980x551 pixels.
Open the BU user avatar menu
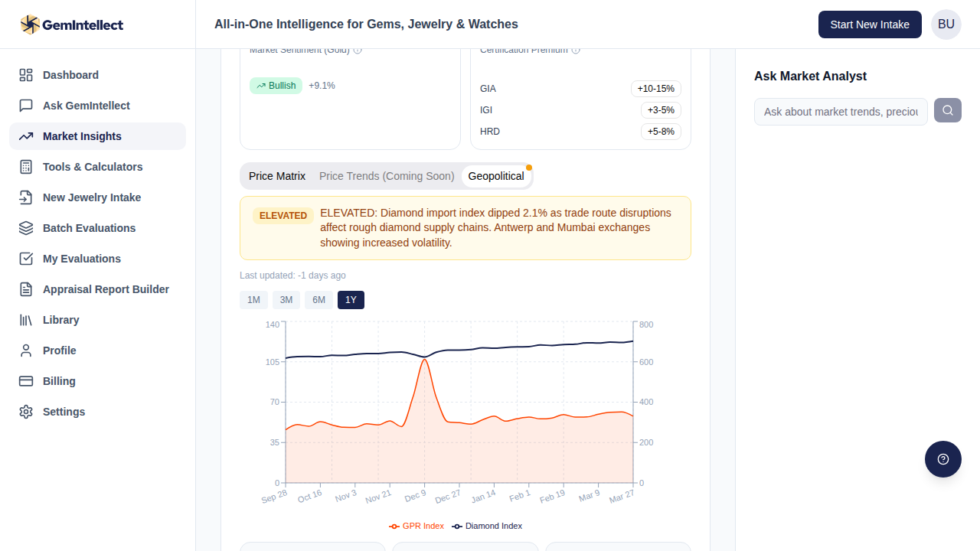946,24
